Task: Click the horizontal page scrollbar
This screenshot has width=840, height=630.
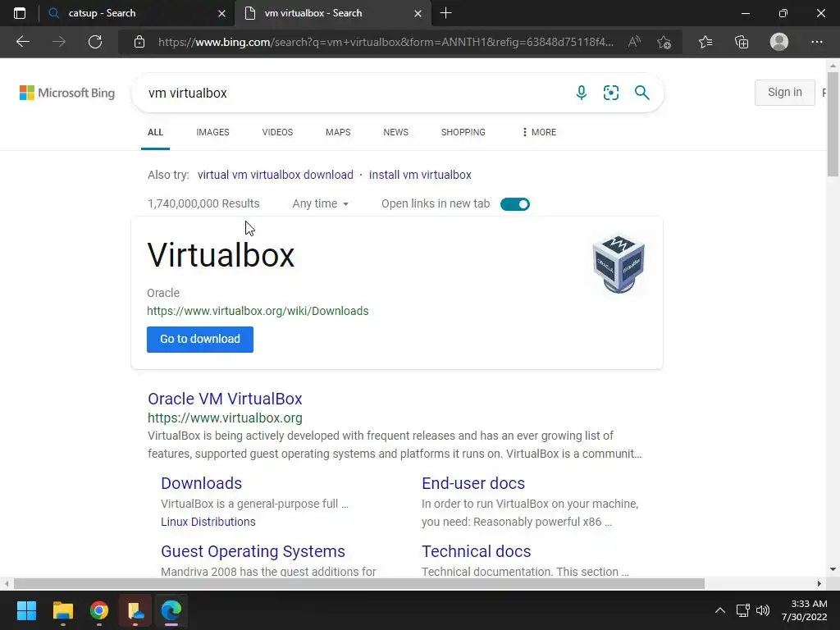Action: click(x=359, y=583)
